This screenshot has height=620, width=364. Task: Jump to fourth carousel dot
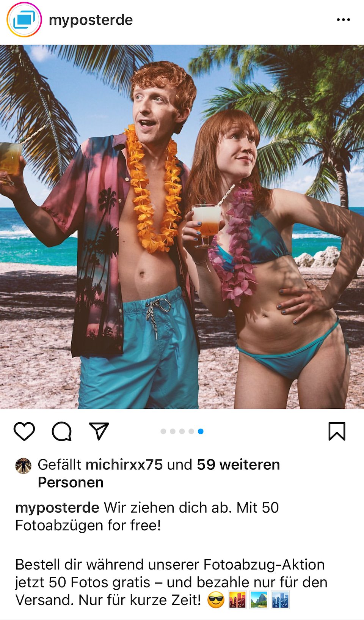(x=191, y=431)
